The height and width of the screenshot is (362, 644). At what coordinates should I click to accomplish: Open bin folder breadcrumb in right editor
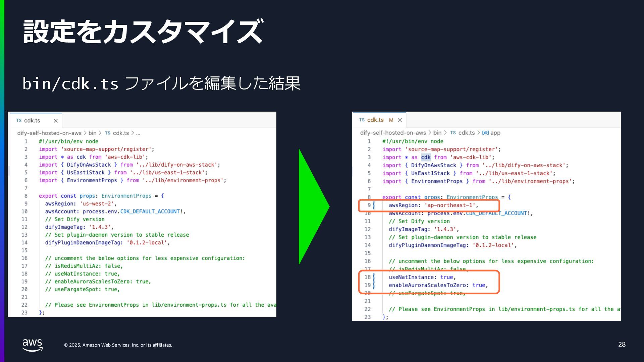[437, 133]
